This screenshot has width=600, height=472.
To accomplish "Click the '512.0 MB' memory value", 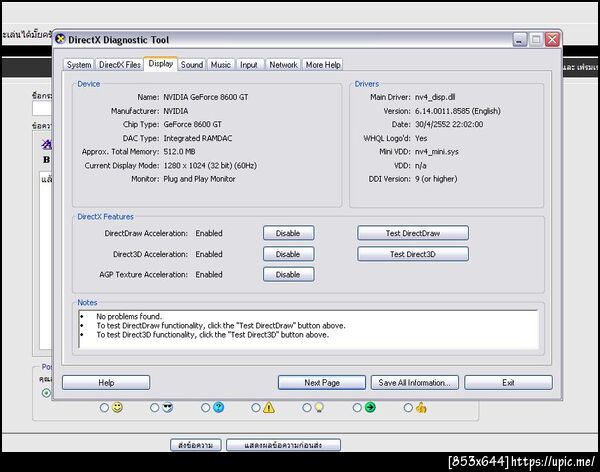I will tap(179, 152).
